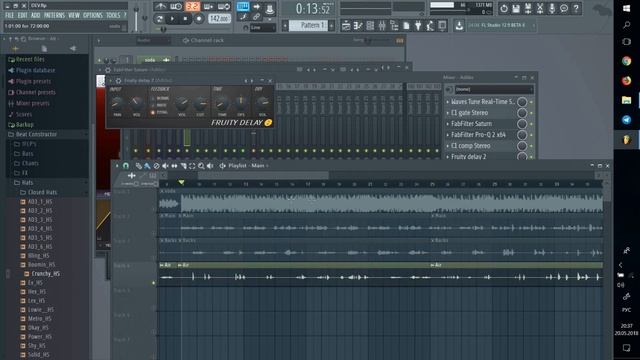Select the Playlist paint brush tool
Image resolution: width=640 pixels, height=360 pixels.
click(x=147, y=166)
